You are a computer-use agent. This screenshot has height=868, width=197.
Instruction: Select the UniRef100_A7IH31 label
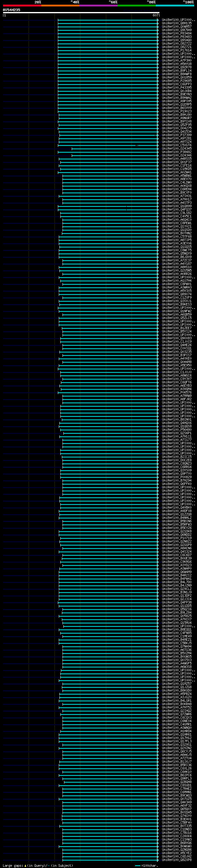[177, 196]
